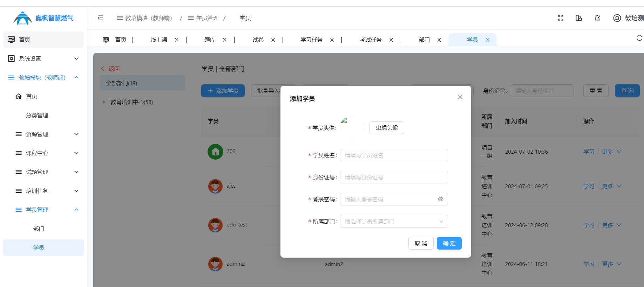The image size is (644, 287).
Task: Click 返回 link
Action: 110,69
